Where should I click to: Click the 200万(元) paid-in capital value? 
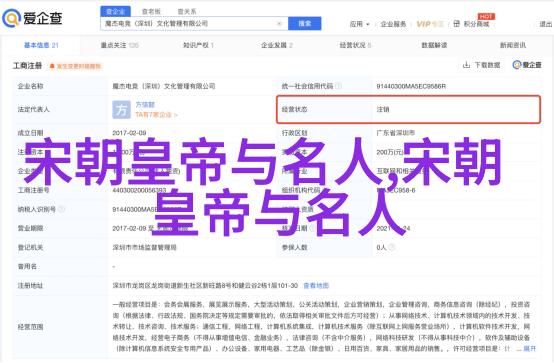tap(390, 152)
